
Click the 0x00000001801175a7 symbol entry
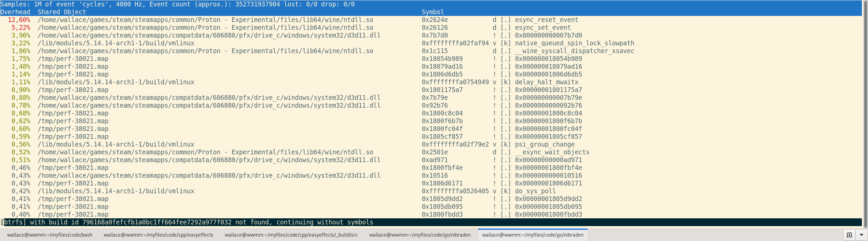[549, 90]
